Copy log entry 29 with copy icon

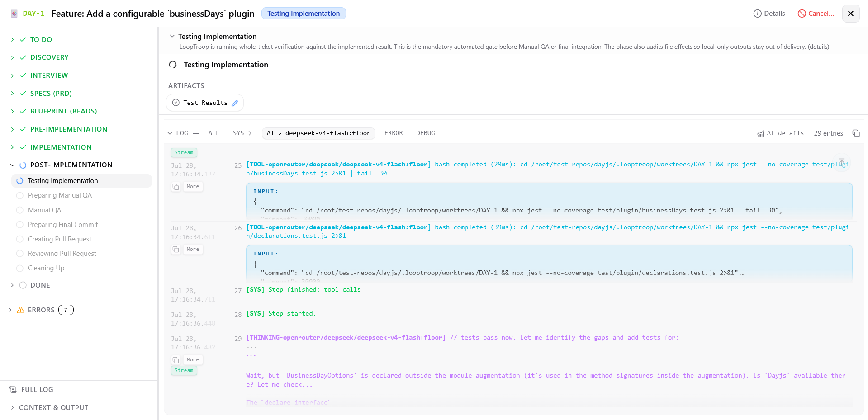point(176,360)
